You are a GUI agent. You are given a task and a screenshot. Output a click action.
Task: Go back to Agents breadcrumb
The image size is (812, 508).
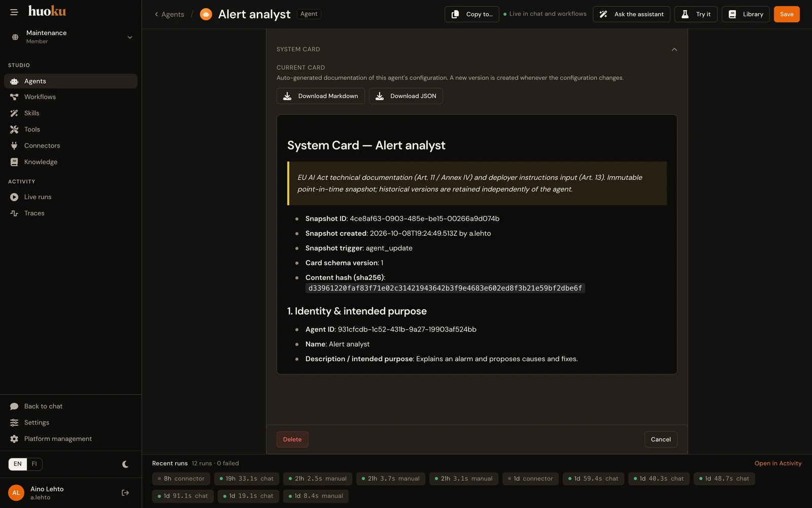click(170, 14)
